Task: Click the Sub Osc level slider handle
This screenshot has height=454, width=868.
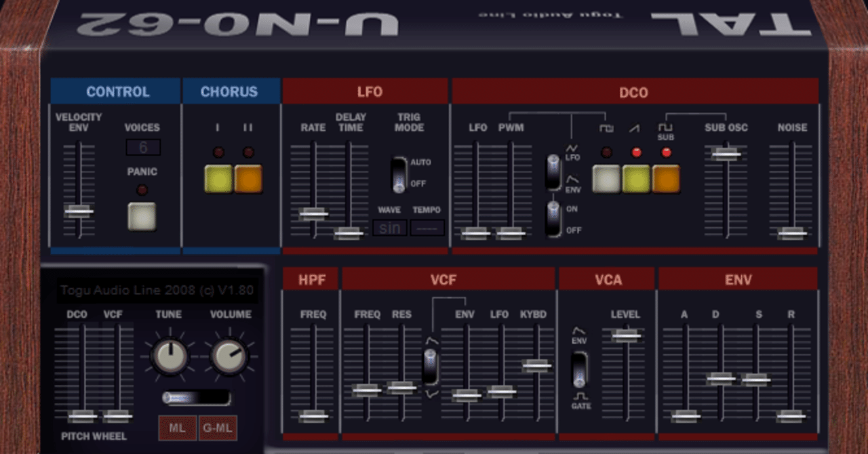Action: 726,153
